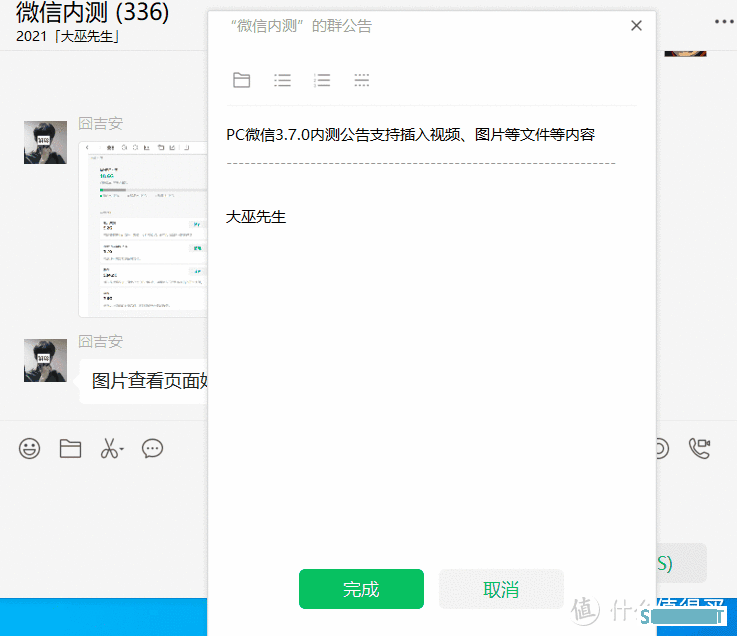This screenshot has height=636, width=737.
Task: Open emoji picker in chat toolbar
Action: (30, 448)
